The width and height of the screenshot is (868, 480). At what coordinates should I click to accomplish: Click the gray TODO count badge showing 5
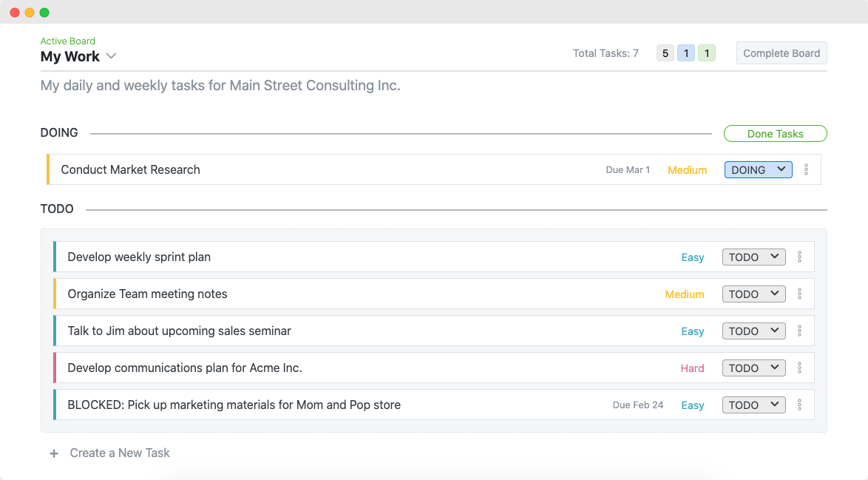point(665,53)
